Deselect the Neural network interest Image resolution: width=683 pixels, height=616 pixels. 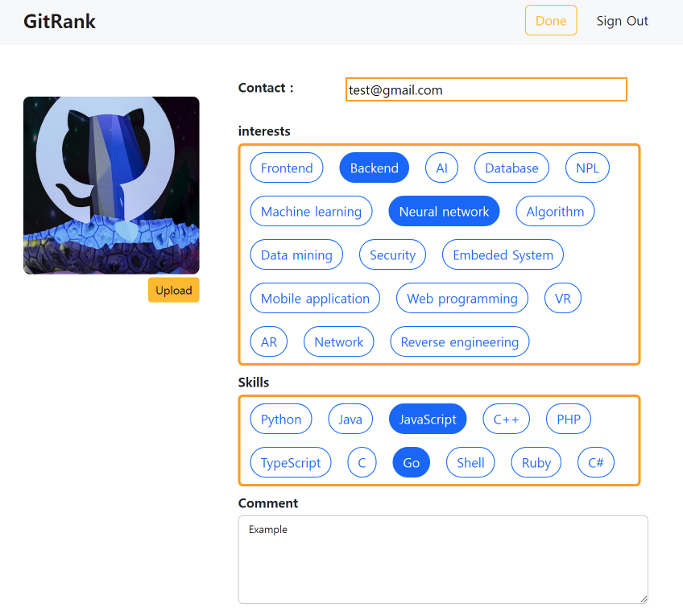click(444, 211)
